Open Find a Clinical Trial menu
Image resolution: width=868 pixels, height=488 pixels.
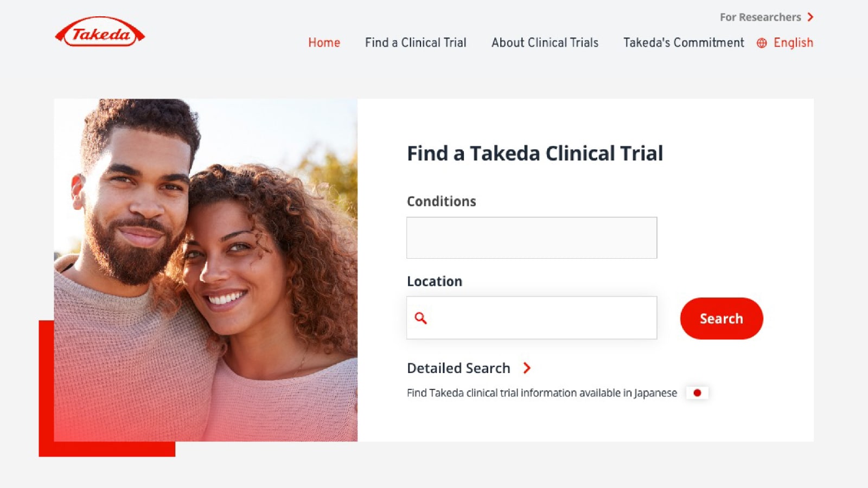click(416, 43)
